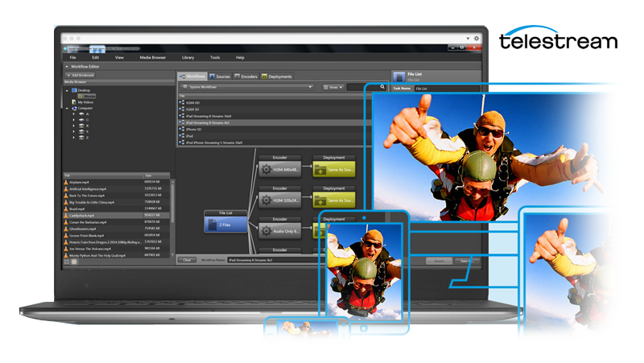Open the System Workflows dropdown
This screenshot has height=363, width=644.
[247, 87]
